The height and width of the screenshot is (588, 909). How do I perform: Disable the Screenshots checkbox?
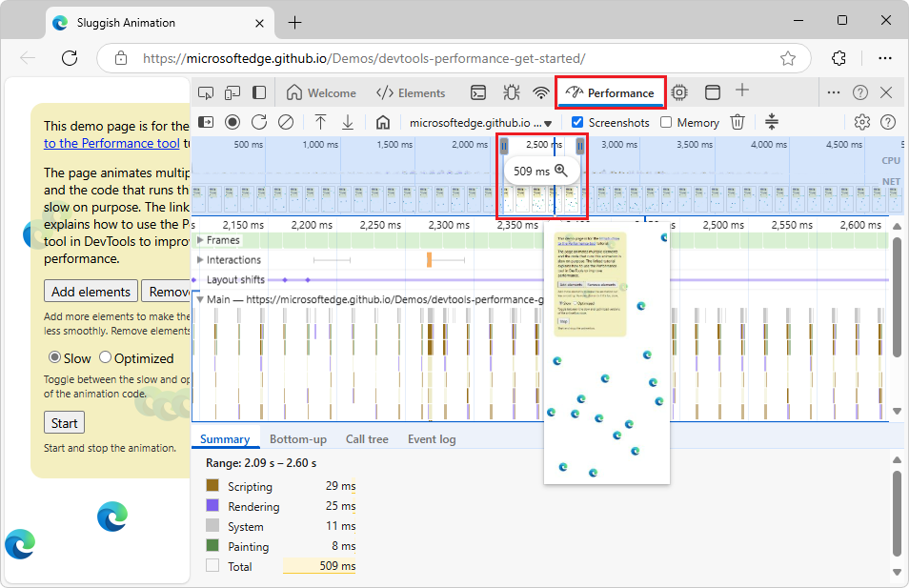point(577,122)
